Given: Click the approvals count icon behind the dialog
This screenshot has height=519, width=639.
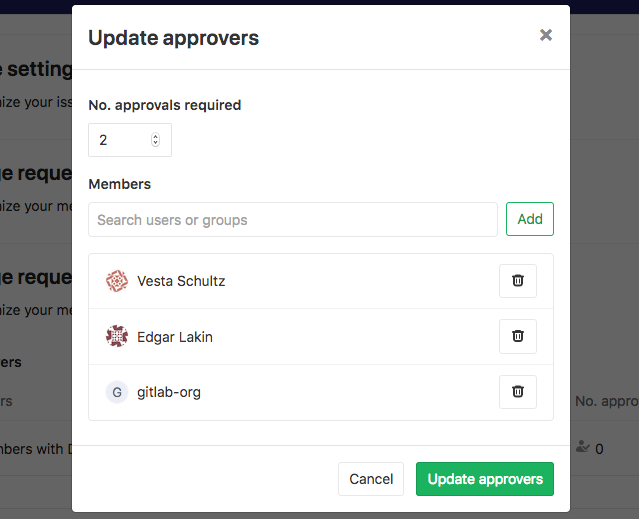Looking at the screenshot, I should 583,448.
